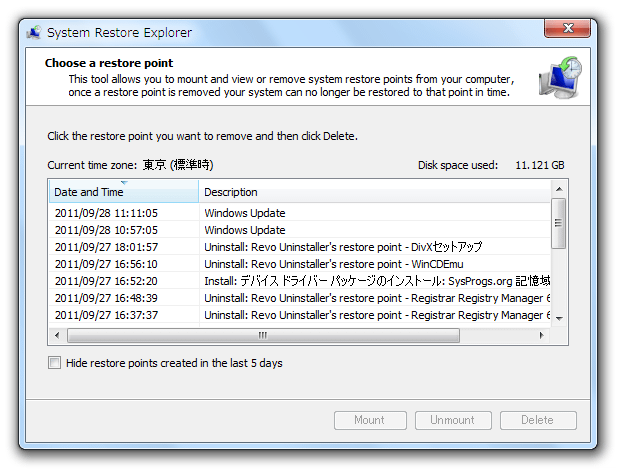Select the 11:11:05 Windows Update restore point
Screen dimensions: 620x471
[299, 213]
